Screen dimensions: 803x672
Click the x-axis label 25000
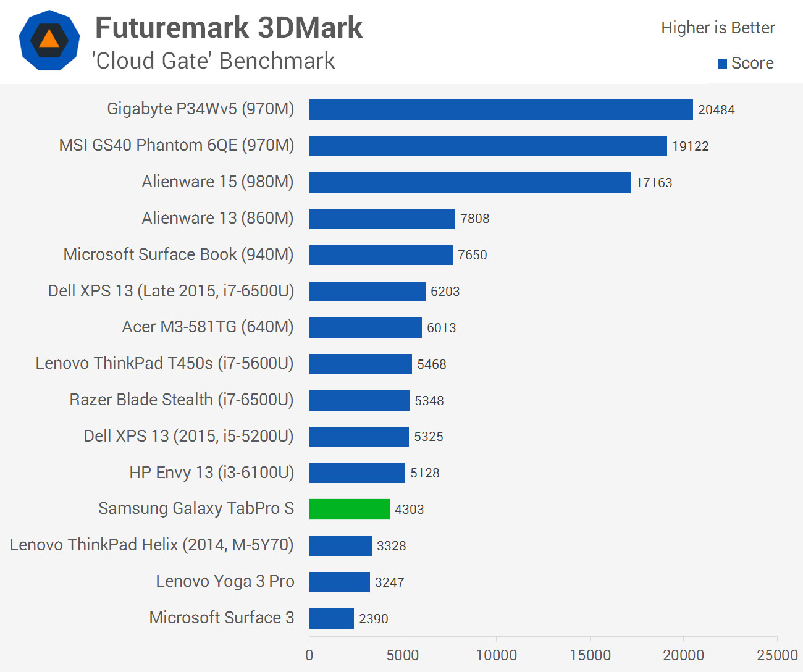(x=777, y=655)
